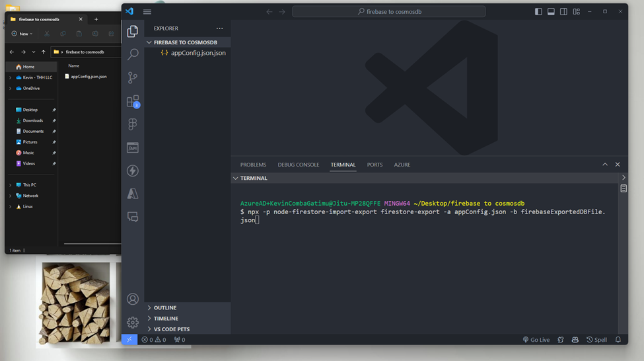
Task: Click Copy icon in File Explorer toolbar
Action: click(63, 34)
